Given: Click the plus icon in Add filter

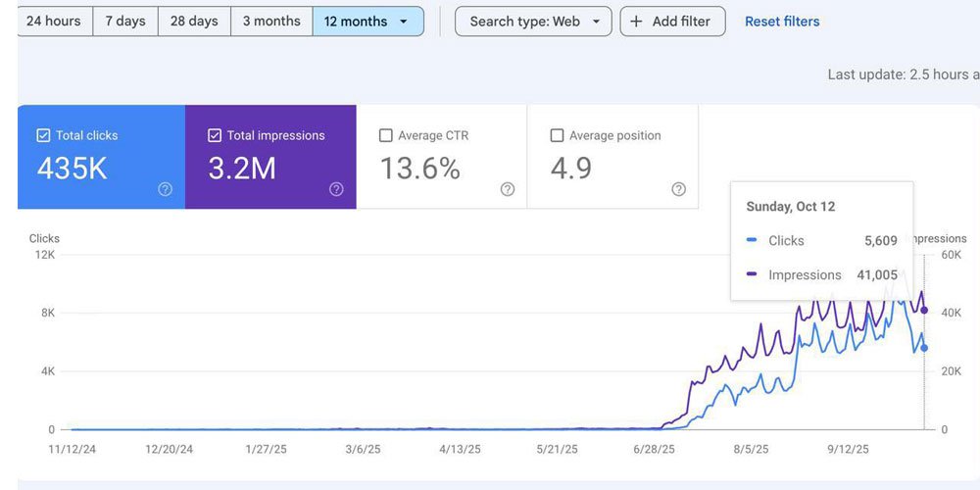Looking at the screenshot, I should click(x=636, y=22).
